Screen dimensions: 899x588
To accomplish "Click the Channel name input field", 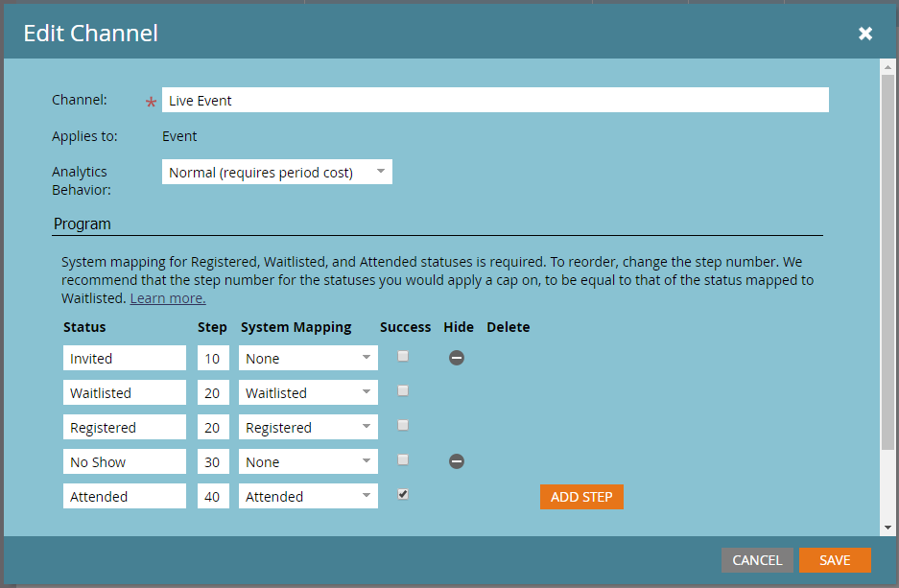I will click(494, 101).
